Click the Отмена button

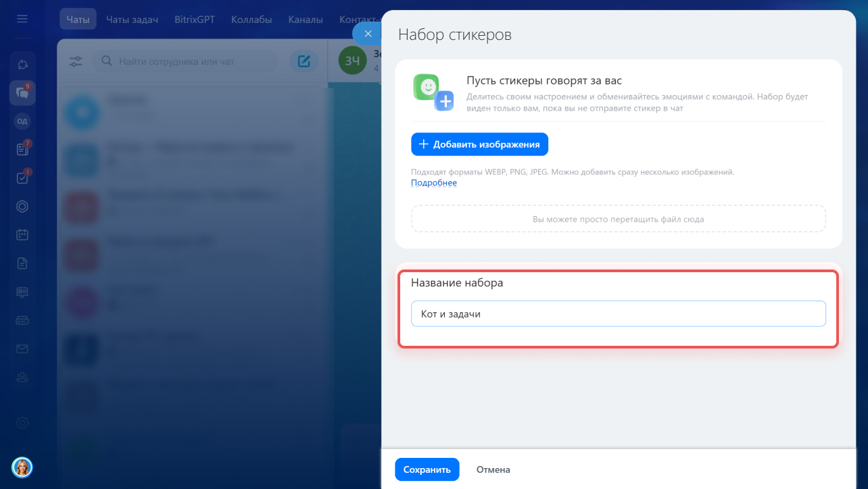(493, 469)
